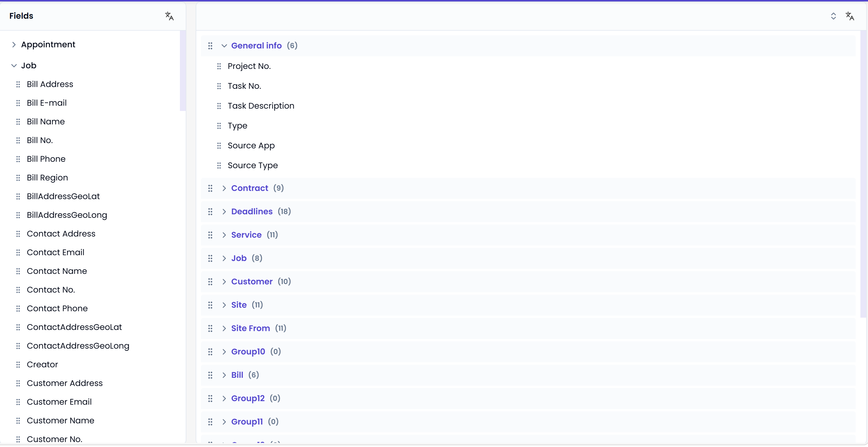Click the Site group title
868x447 pixels.
point(239,305)
